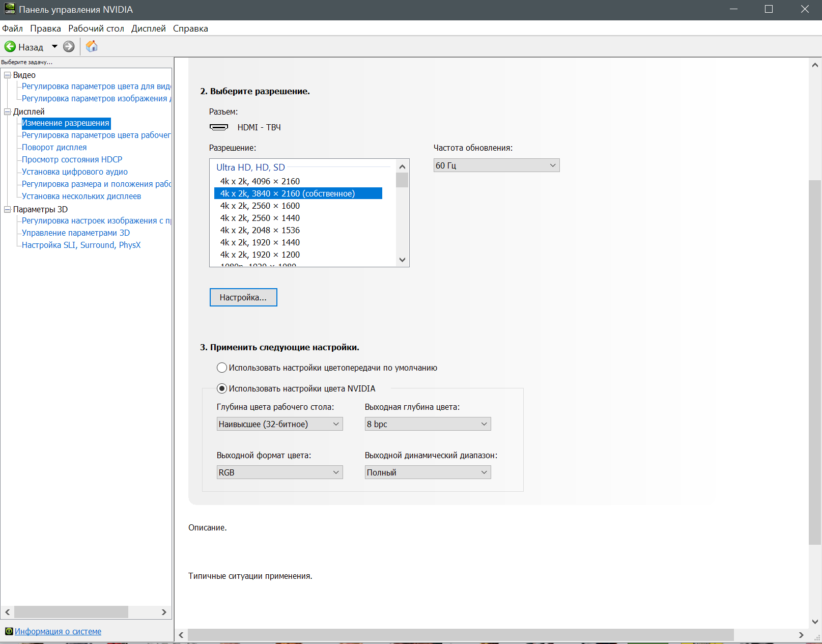Select resolution 4096 × 2160
This screenshot has width=822, height=644.
298,181
